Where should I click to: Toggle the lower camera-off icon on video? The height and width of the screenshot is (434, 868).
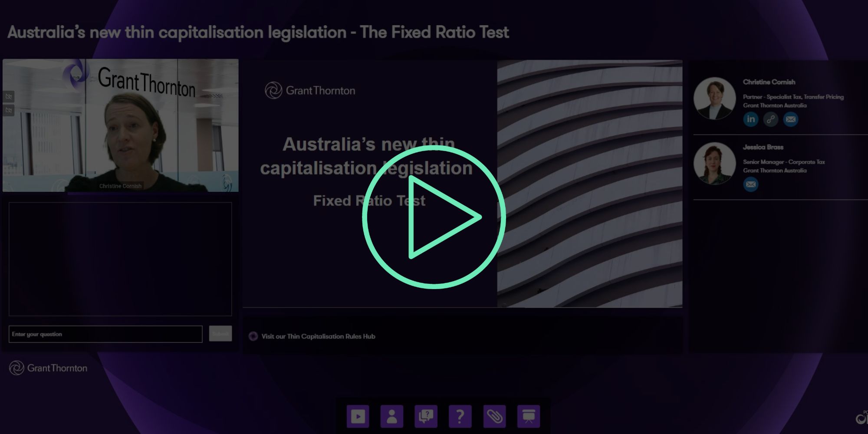(9, 110)
